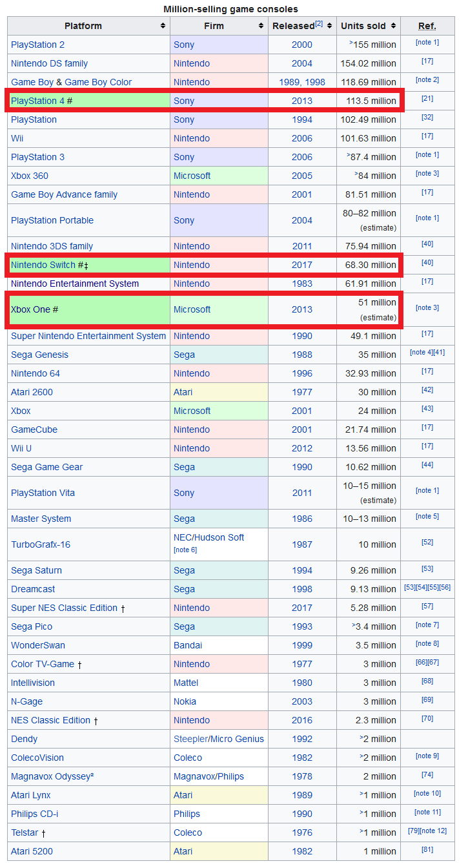Open the Xbox 360 link

(29, 176)
